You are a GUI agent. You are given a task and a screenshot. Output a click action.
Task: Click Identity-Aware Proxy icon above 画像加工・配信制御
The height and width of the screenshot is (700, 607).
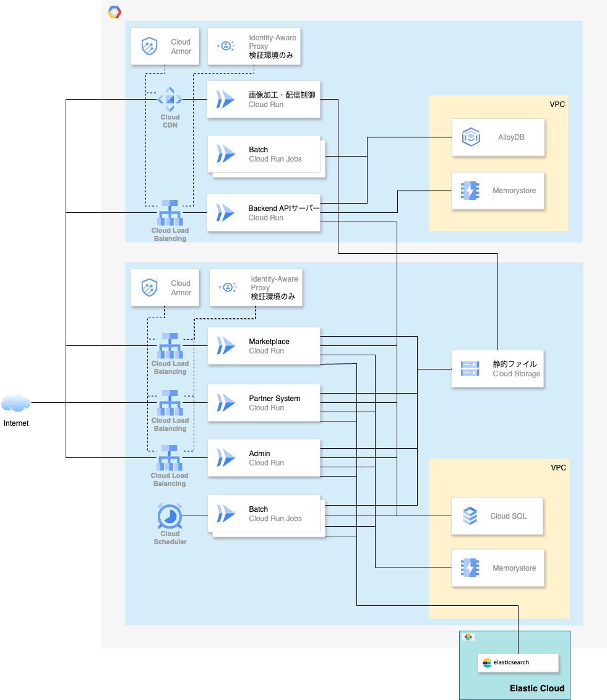(226, 46)
